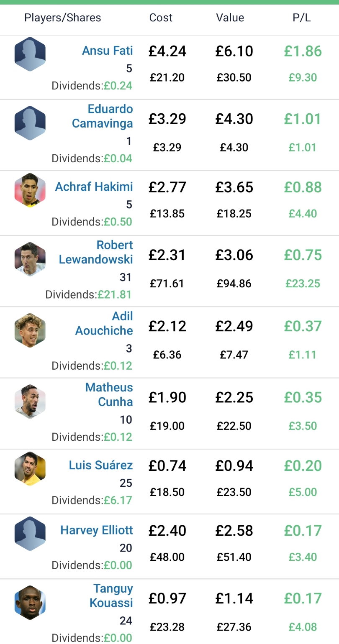Sort by the Players/Shares column header
The image size is (339, 644).
pyautogui.click(x=63, y=18)
